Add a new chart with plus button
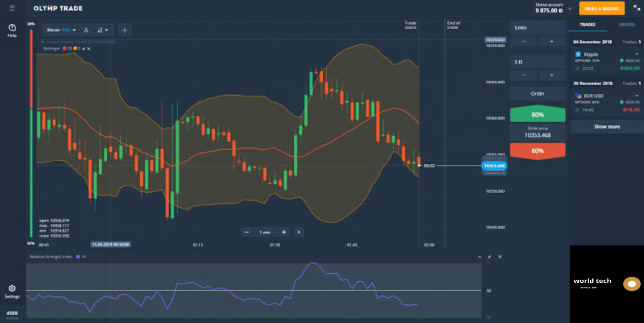Viewport: 644px width, 323px height. tap(125, 30)
